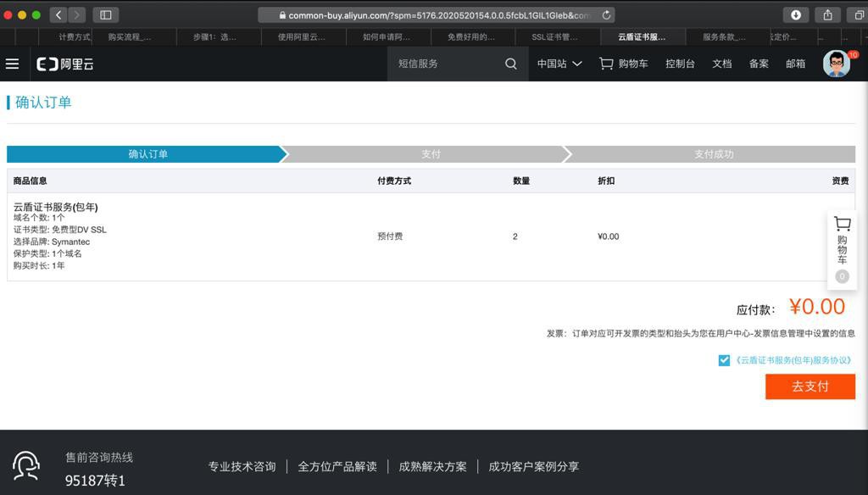Click the 付费方式 column header

coord(394,181)
